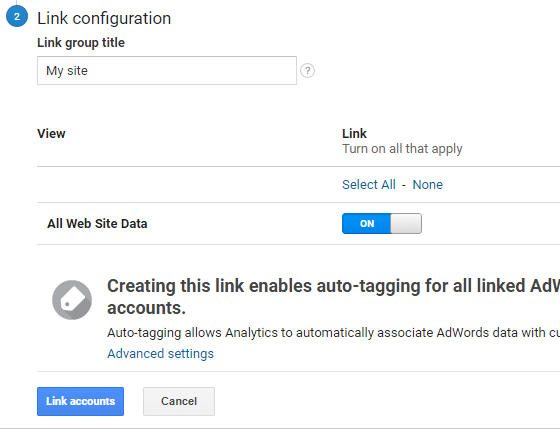Click the auto-tagging headline text
Screen dimensions: 560x432
[334, 297]
